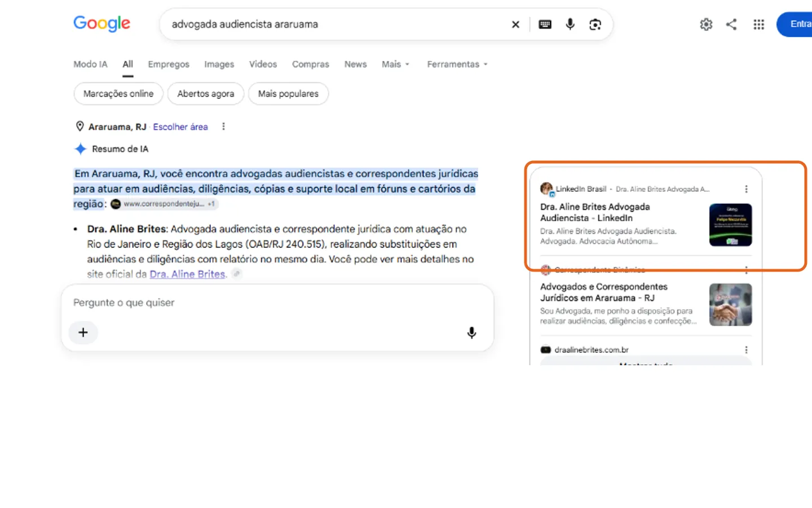
Task: Open the Dra. Aline Brites site link
Action: tap(187, 274)
